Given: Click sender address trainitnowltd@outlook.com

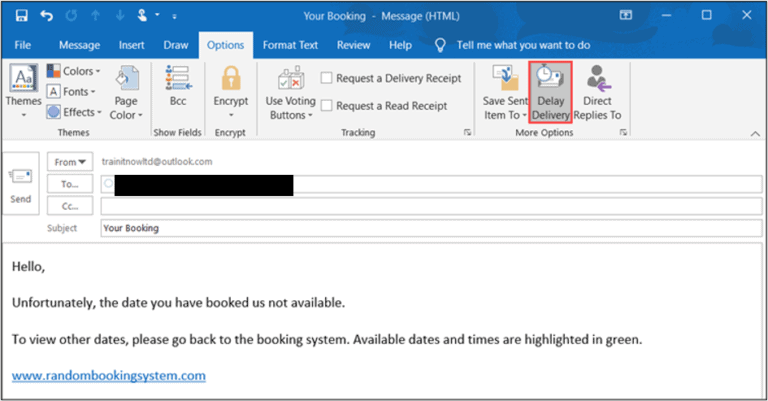Looking at the screenshot, I should tap(157, 162).
